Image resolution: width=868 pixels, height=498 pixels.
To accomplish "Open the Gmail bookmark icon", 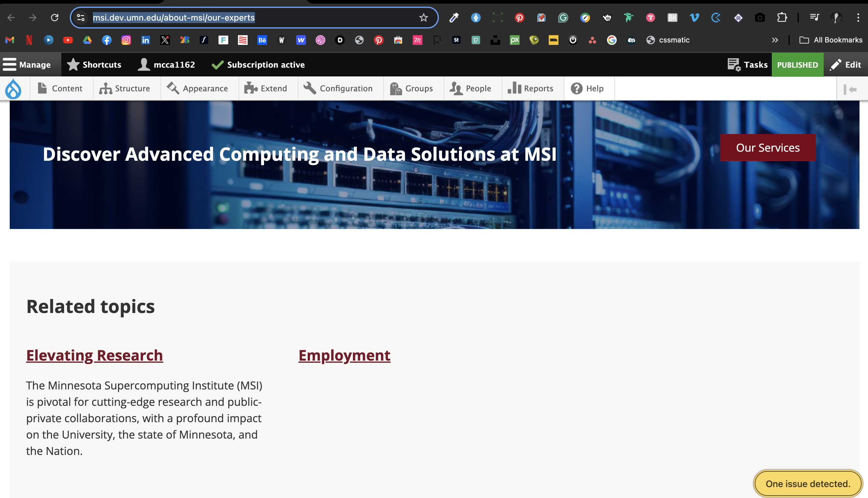I will 10,40.
